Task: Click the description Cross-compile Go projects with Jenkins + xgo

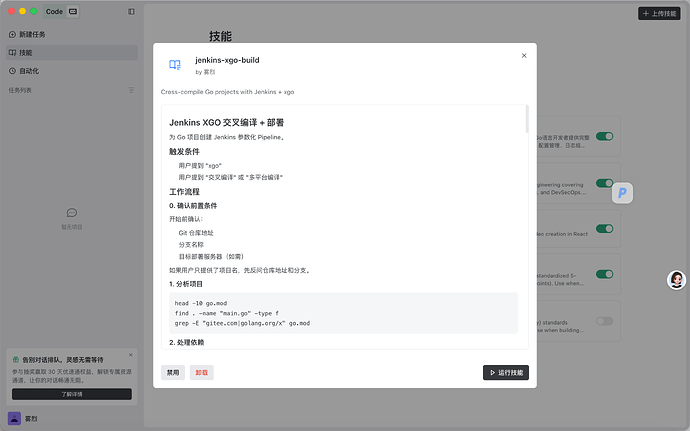Action: point(228,92)
